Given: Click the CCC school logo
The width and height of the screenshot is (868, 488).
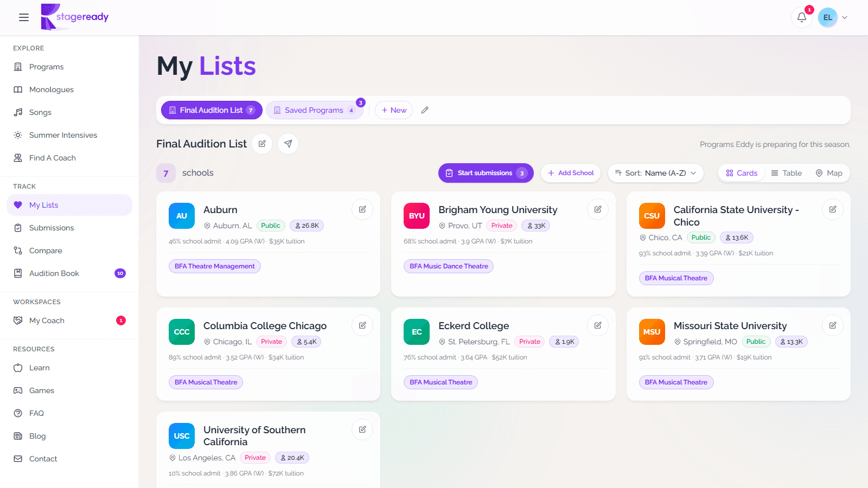Looking at the screenshot, I should click(182, 332).
